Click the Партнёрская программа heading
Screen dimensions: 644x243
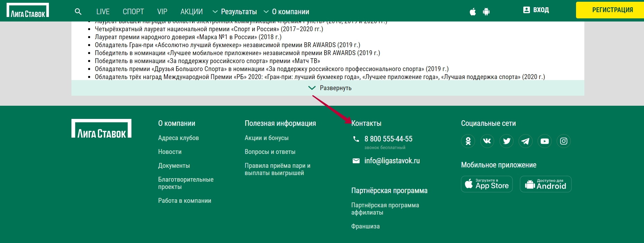click(x=389, y=191)
